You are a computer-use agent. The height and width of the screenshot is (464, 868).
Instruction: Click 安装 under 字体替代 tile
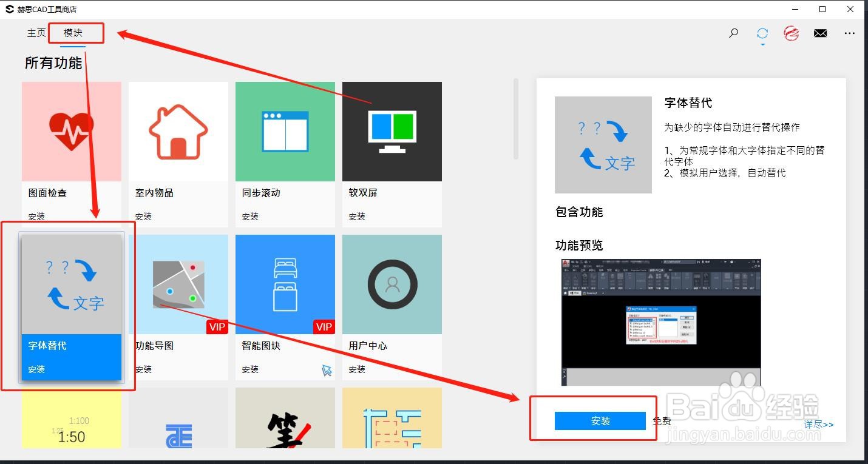pyautogui.click(x=36, y=369)
